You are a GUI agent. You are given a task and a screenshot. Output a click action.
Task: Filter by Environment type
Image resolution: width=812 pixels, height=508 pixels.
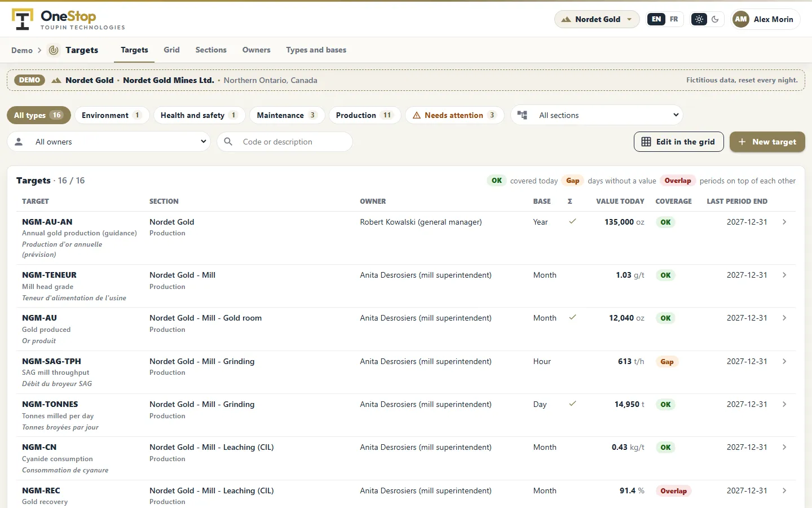click(x=112, y=115)
